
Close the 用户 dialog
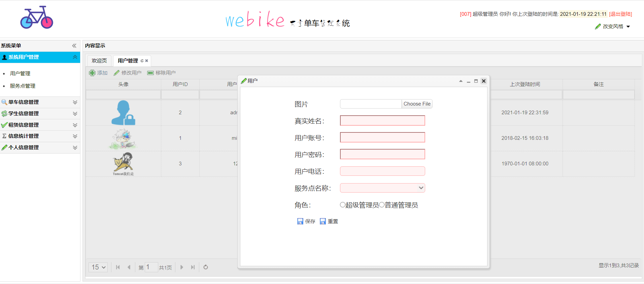484,81
